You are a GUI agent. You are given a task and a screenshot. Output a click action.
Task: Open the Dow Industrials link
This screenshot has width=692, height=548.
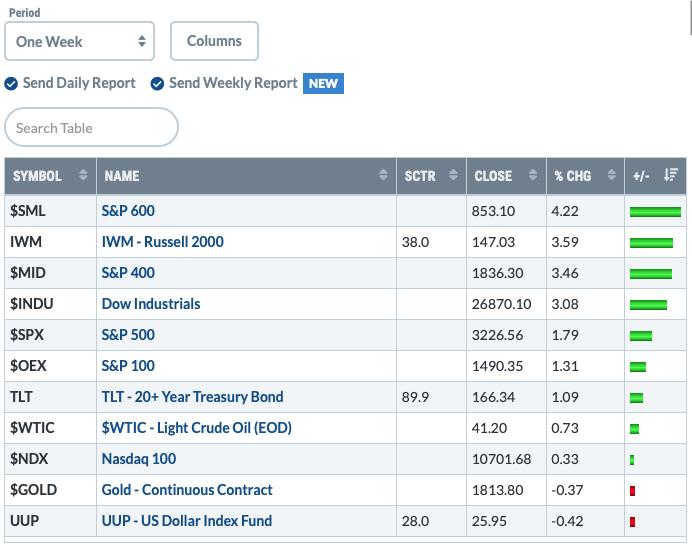coord(151,304)
